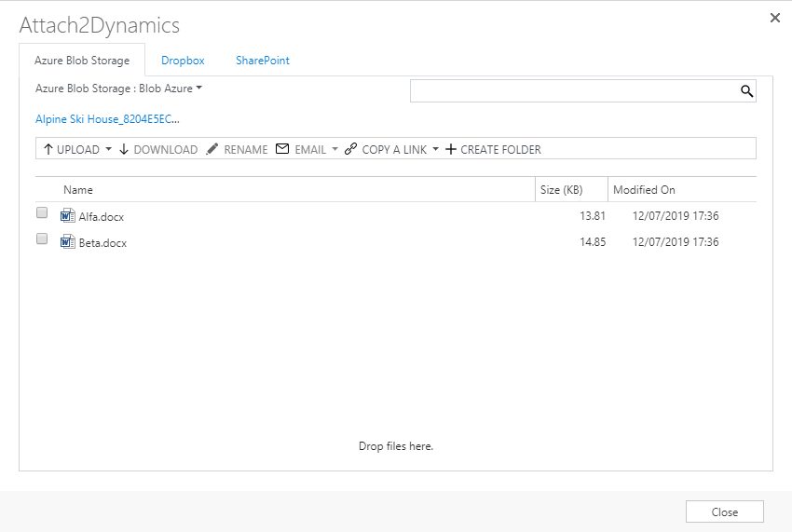This screenshot has height=532, width=792.
Task: Click the EMAIL toolbar label
Action: (x=310, y=150)
